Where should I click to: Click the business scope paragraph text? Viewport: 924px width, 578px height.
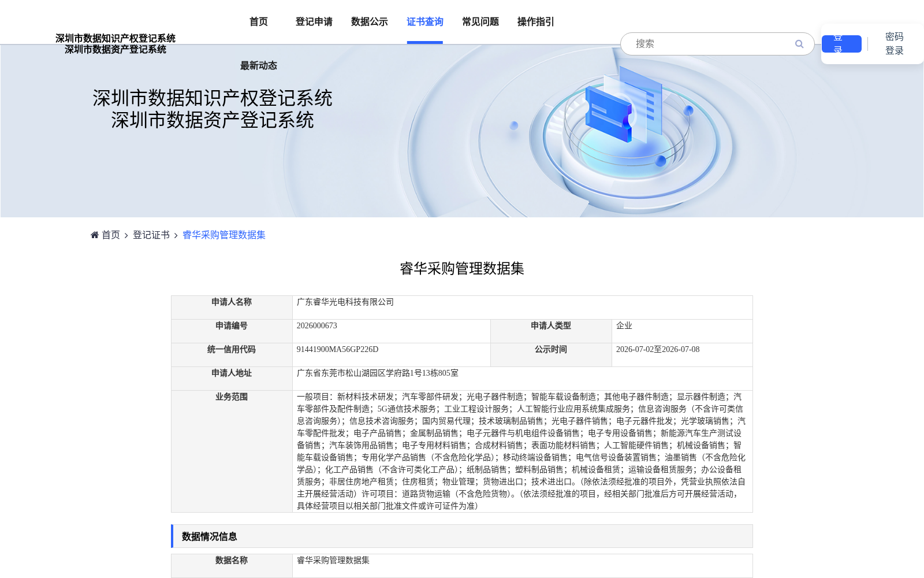[x=521, y=451]
